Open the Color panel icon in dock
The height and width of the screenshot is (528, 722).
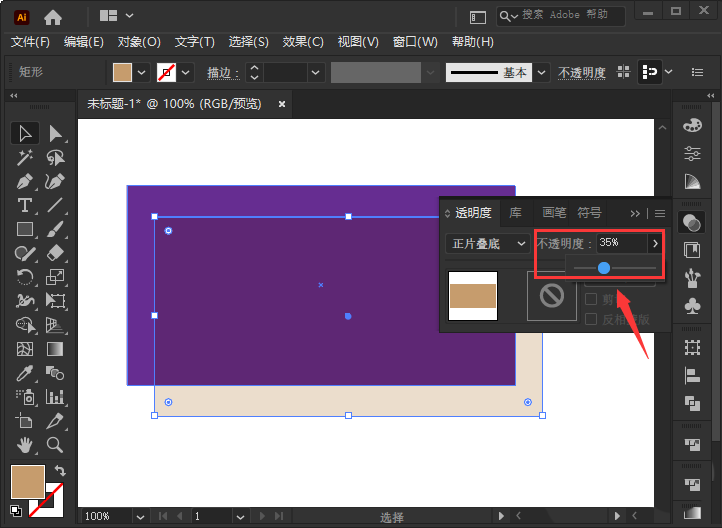click(692, 126)
